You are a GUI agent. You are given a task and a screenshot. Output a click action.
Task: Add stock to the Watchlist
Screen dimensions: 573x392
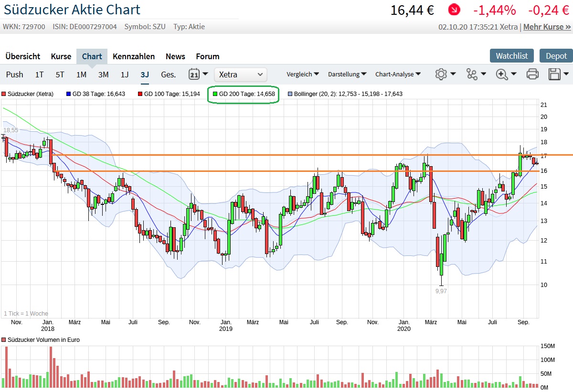click(x=511, y=56)
